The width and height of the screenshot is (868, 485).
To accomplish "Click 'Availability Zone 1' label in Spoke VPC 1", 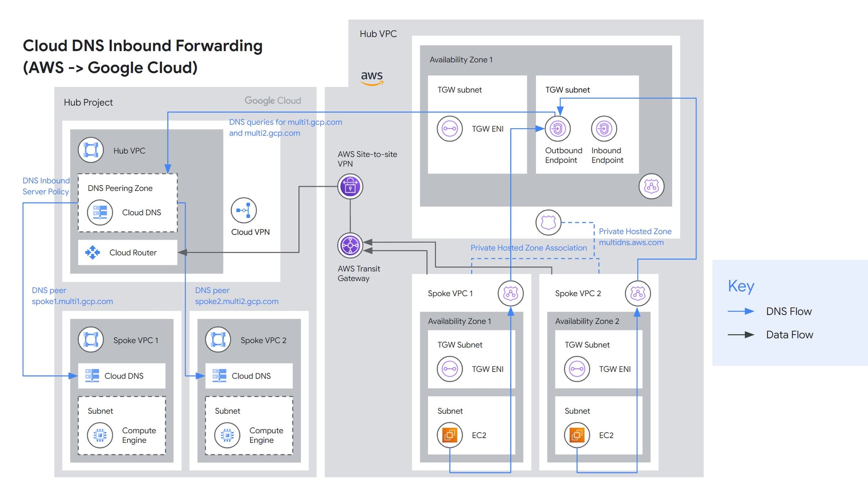I will coord(460,322).
